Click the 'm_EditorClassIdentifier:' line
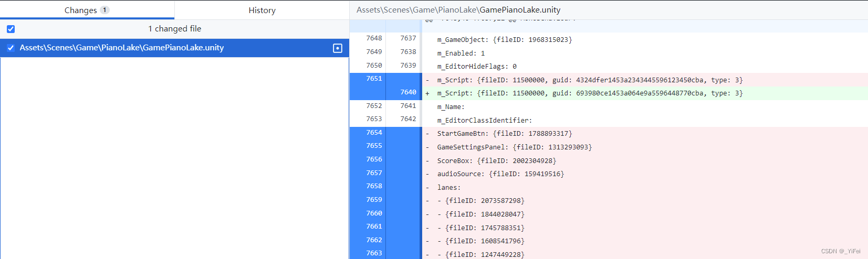 (x=485, y=121)
